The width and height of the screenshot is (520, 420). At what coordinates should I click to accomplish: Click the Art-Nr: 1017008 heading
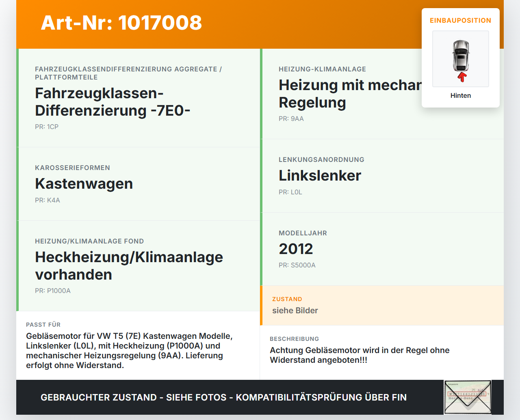(121, 24)
